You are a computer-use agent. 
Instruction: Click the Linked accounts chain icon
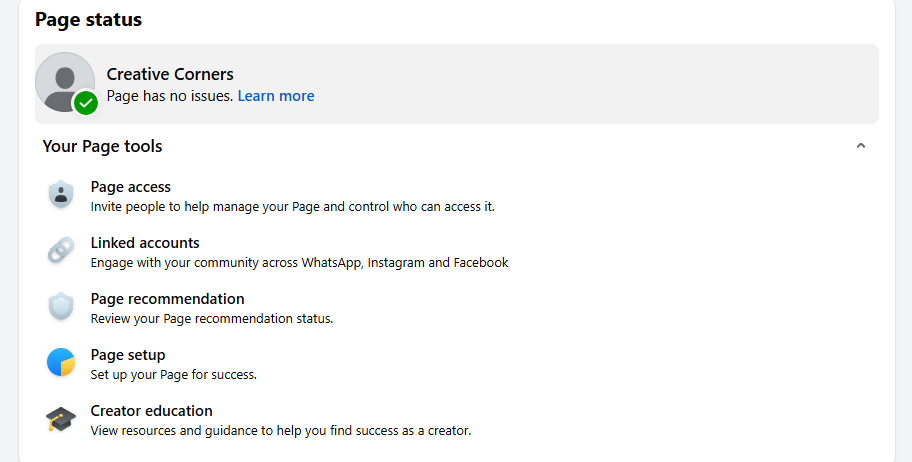tap(61, 251)
